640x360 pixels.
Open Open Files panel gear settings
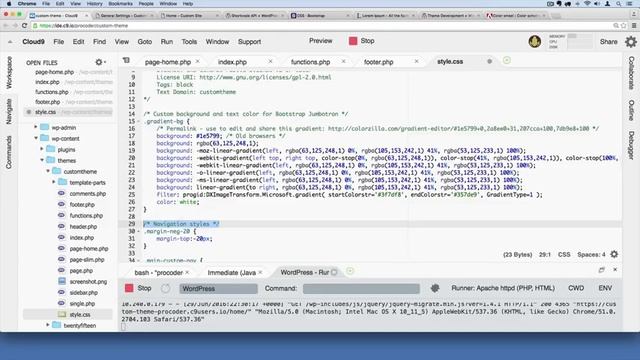99,62
